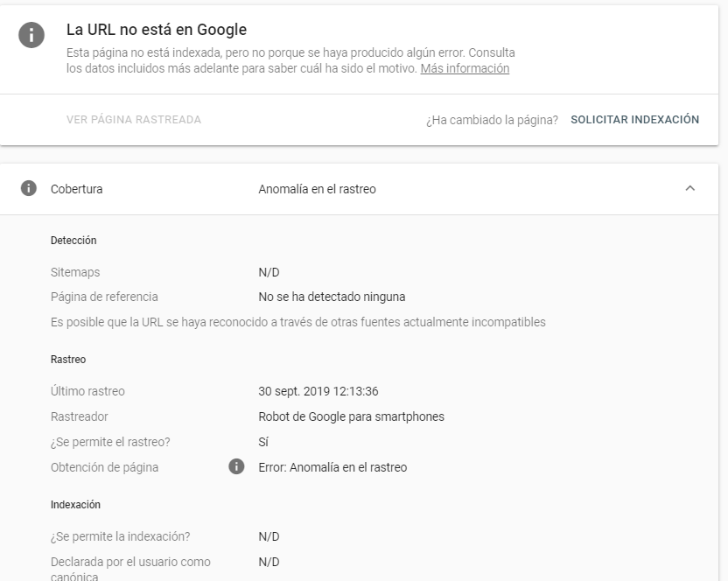The width and height of the screenshot is (728, 581).
Task: Click the Detección subsection heading
Action: [73, 240]
